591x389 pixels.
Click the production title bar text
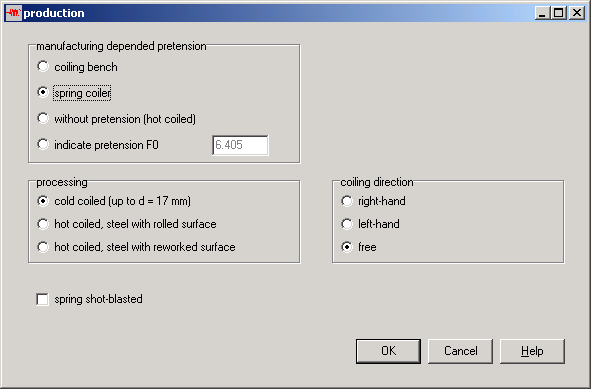tap(54, 13)
